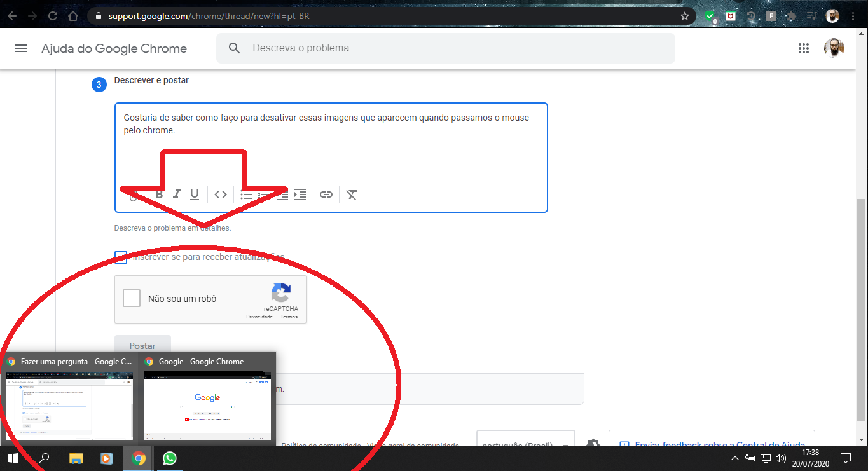This screenshot has width=868, height=471.
Task: Open the volume tray icon
Action: [781, 458]
